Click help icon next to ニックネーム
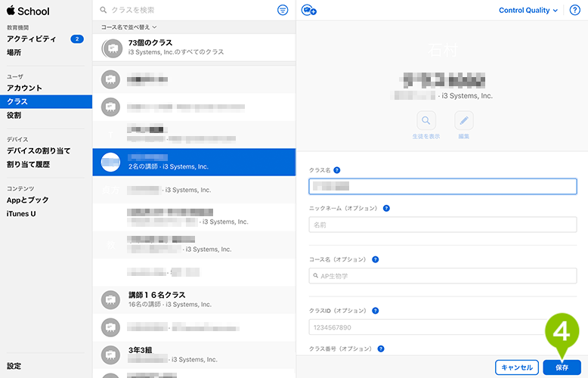The width and height of the screenshot is (588, 378). coord(386,208)
